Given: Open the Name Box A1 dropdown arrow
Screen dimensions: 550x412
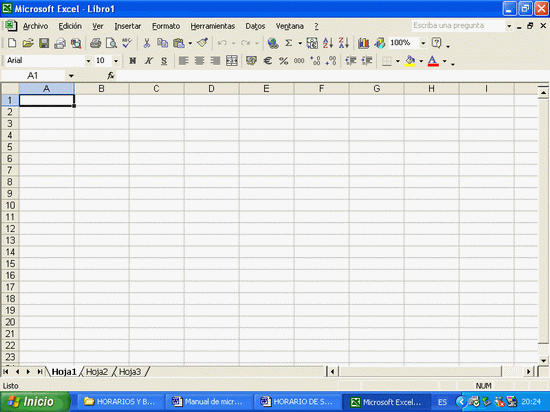Looking at the screenshot, I should 71,75.
